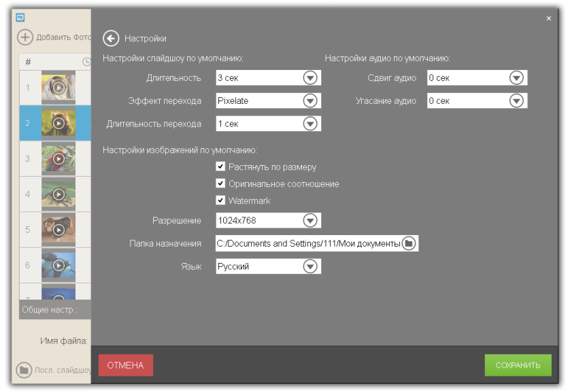
Task: Play slide 6 dolphin thumbnail
Action: point(59,265)
